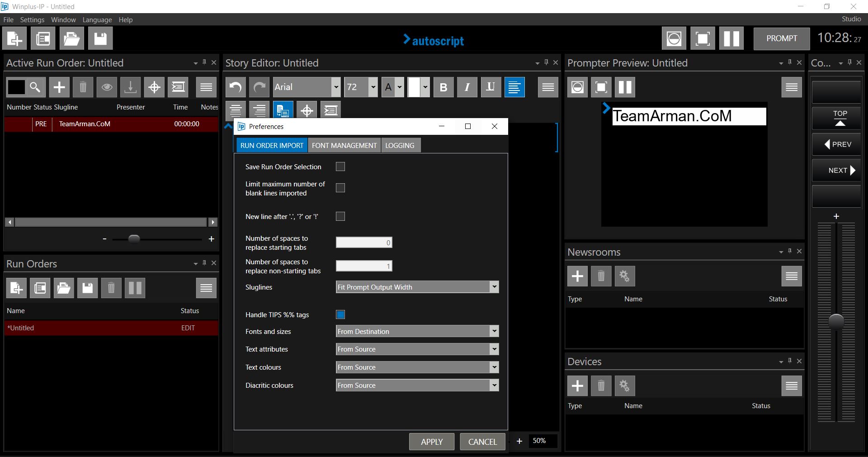The image size is (868, 457).
Task: Click the PROMPT button
Action: 782,38
